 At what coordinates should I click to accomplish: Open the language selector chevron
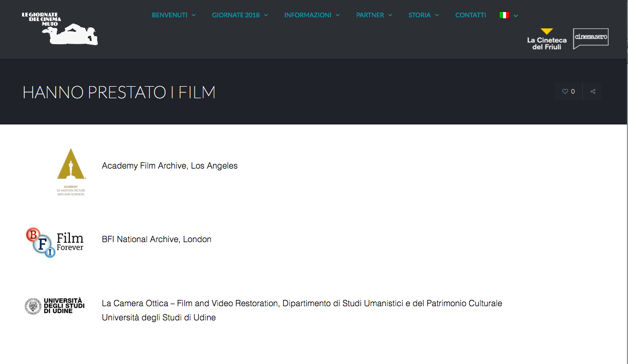coord(516,16)
